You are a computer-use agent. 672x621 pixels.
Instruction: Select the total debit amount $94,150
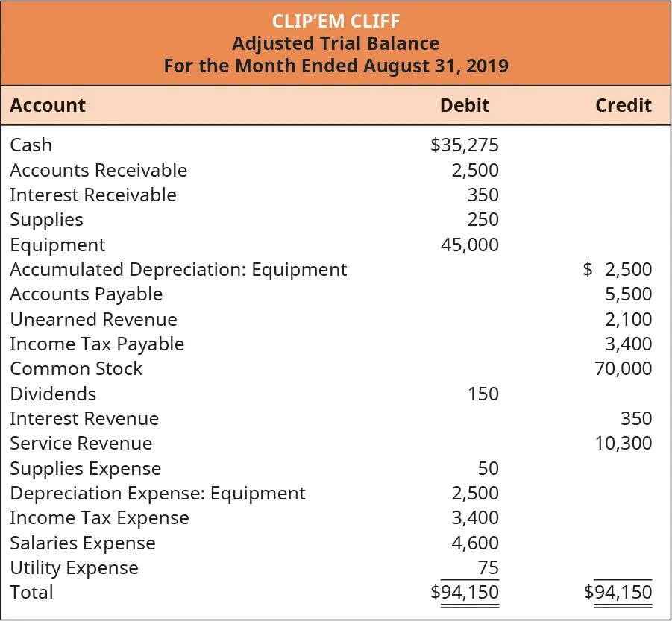click(x=465, y=593)
